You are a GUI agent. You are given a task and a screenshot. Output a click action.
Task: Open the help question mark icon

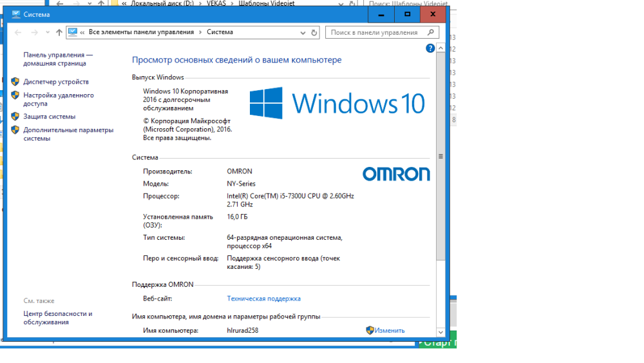430,48
